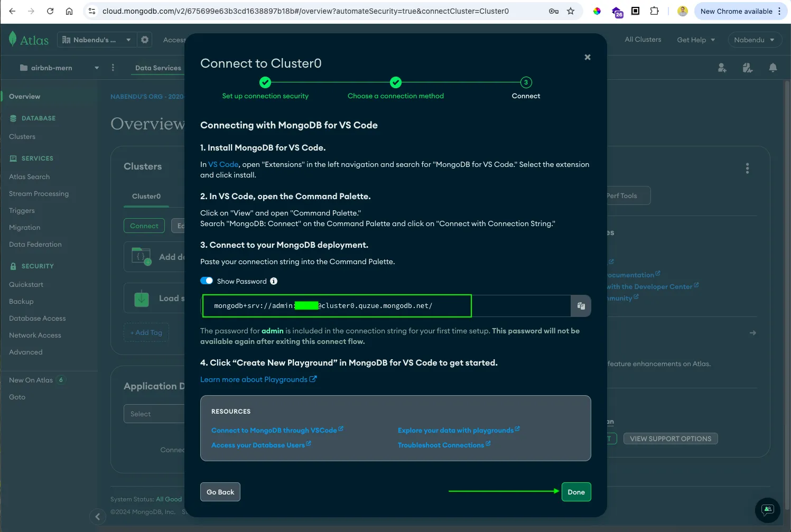
Task: Open Clusters in the sidebar
Action: 22,136
